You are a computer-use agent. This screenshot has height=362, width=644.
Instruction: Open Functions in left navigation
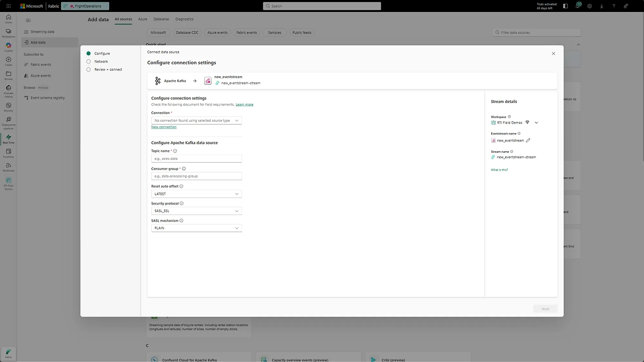coord(8,153)
